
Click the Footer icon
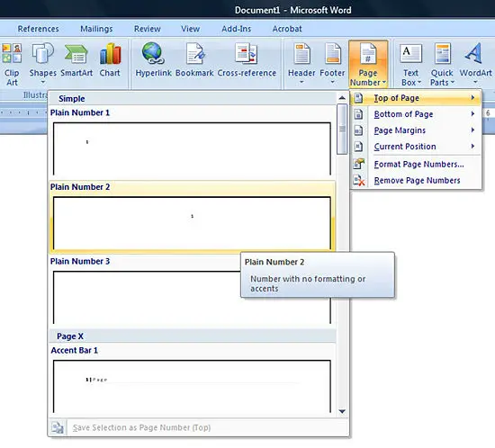332,54
